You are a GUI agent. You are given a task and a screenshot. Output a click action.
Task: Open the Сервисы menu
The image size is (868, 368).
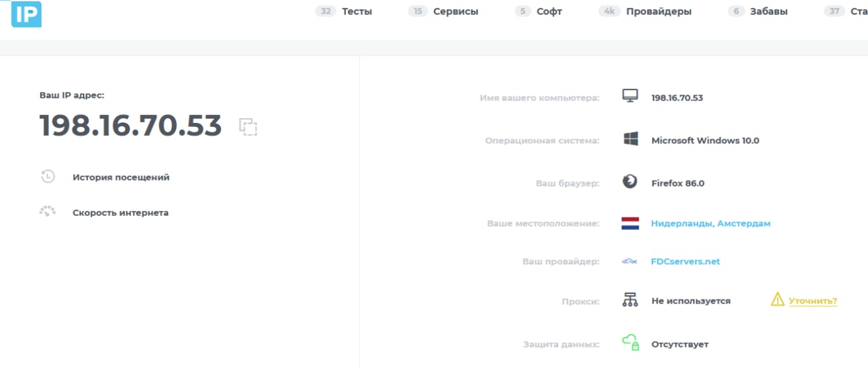(456, 12)
